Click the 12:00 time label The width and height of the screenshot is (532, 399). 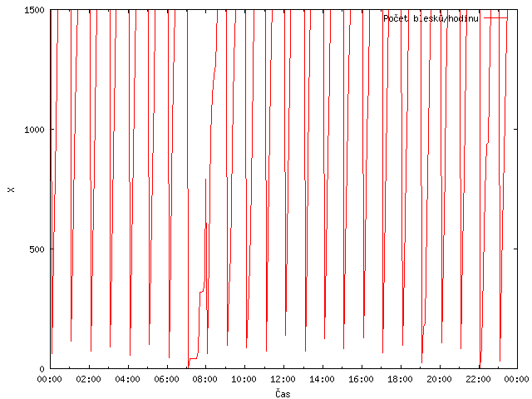(x=283, y=379)
